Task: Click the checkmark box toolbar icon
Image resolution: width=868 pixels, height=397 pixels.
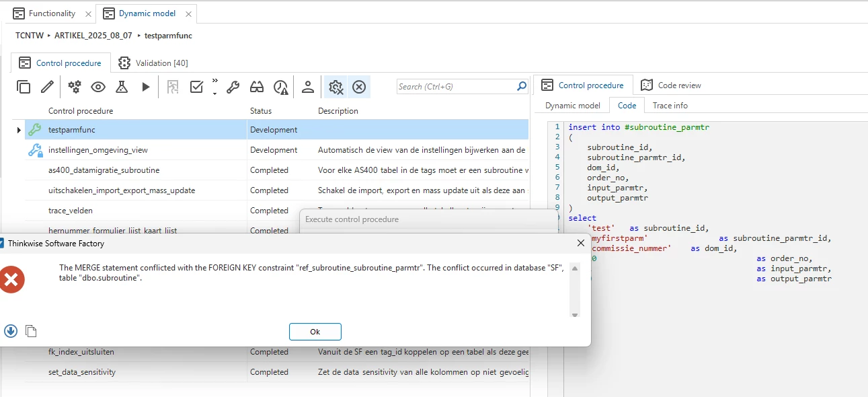Action: [197, 87]
